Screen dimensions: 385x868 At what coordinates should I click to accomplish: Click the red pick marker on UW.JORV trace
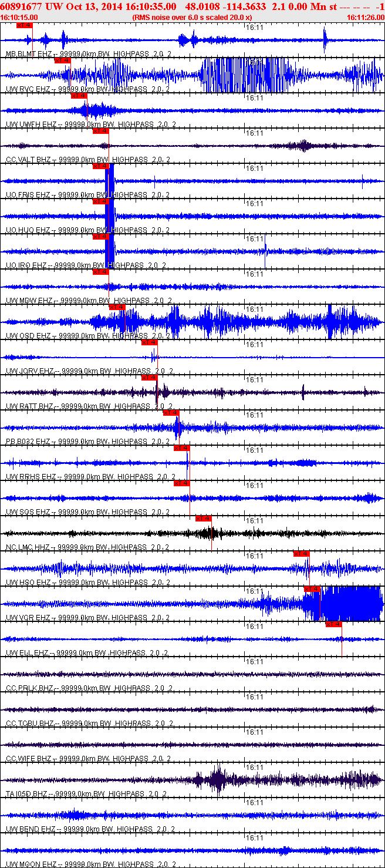(150, 342)
